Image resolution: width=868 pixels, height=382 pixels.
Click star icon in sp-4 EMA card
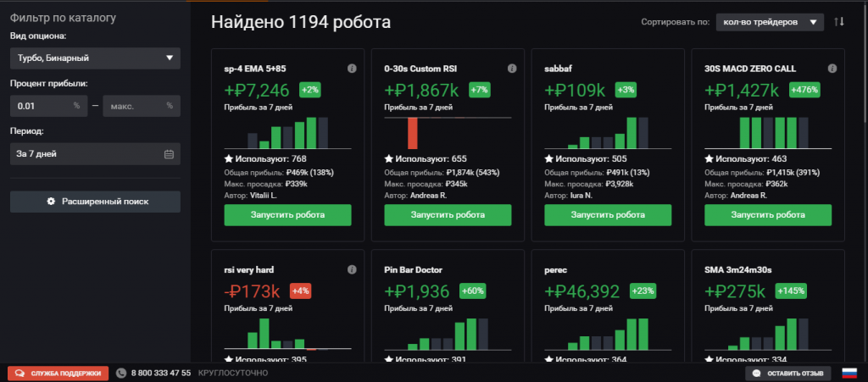[229, 158]
